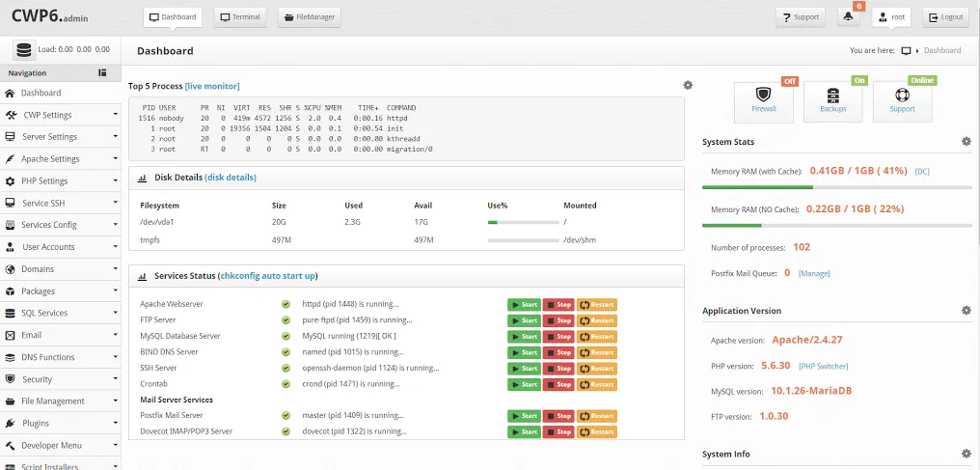Click the Dashboard button in top bar
Screen dimensions: 980x470
[173, 16]
